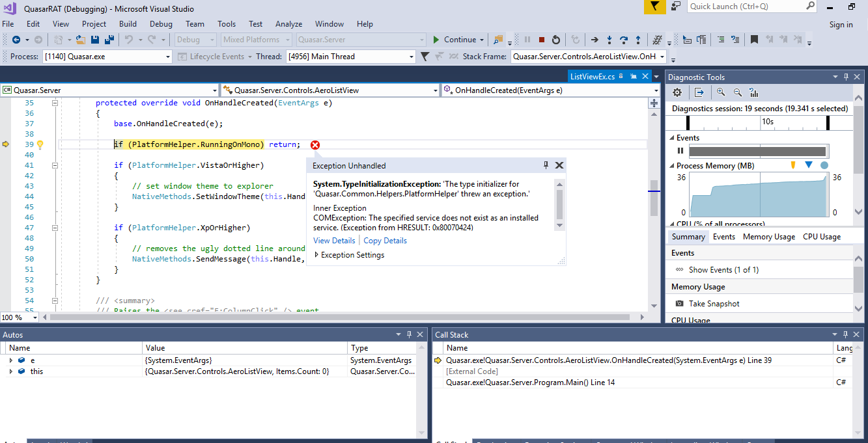Click the Diagnostic Tools output export icon
Viewport: 868px width, 443px height.
click(x=699, y=92)
